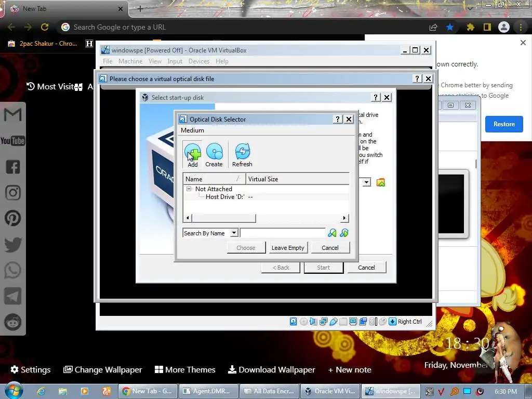The image size is (532, 399).
Task: Open Telegram shortcut in the sidebar
Action: [x=12, y=296]
